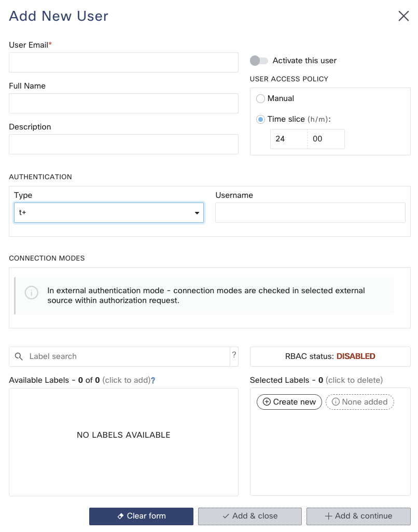Click the NO LABELS AVAILABLE text
The image size is (418, 532).
coord(123,435)
